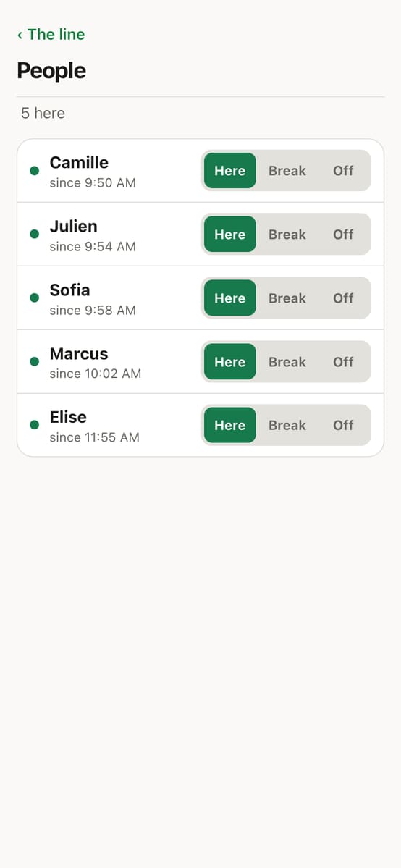The width and height of the screenshot is (401, 868).
Task: Set Camille to Break
Action: tap(287, 171)
